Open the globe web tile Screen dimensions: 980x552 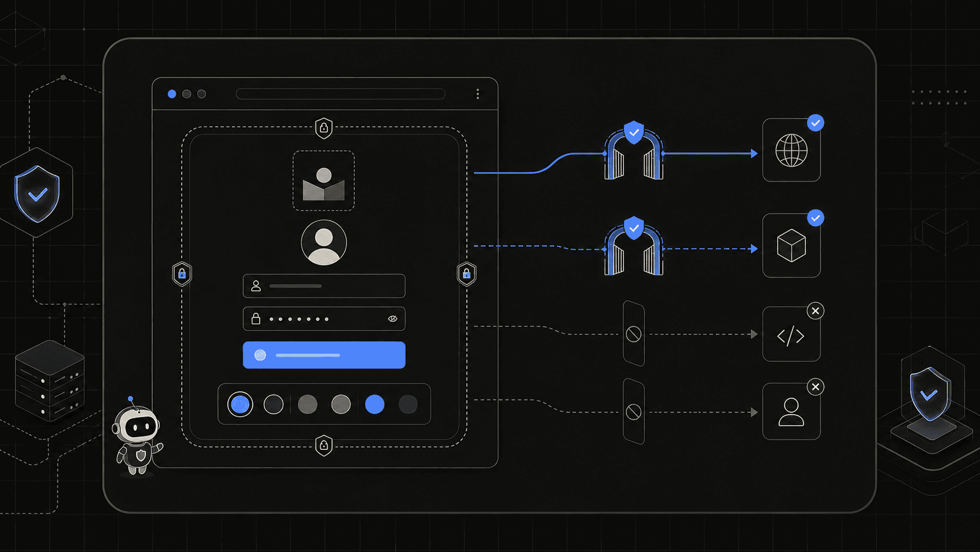click(791, 150)
